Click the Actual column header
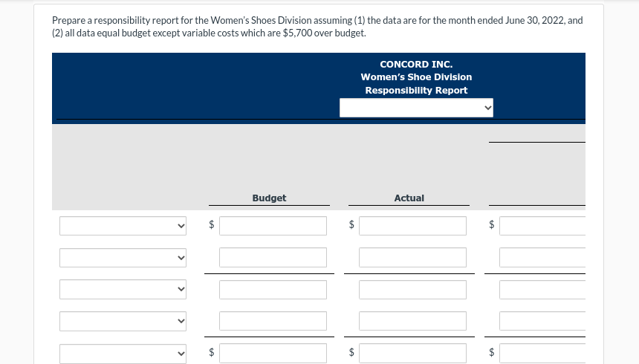The height and width of the screenshot is (364, 639). click(409, 198)
